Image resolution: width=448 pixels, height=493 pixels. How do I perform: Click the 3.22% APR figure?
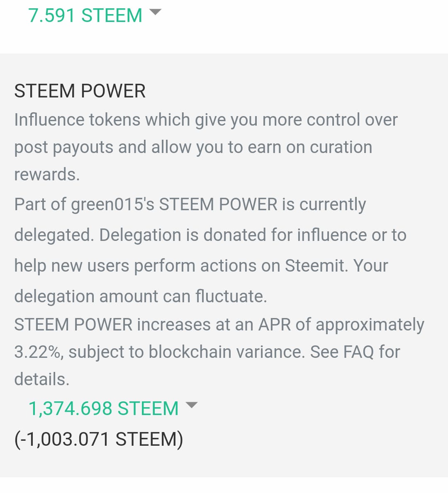[38, 352]
